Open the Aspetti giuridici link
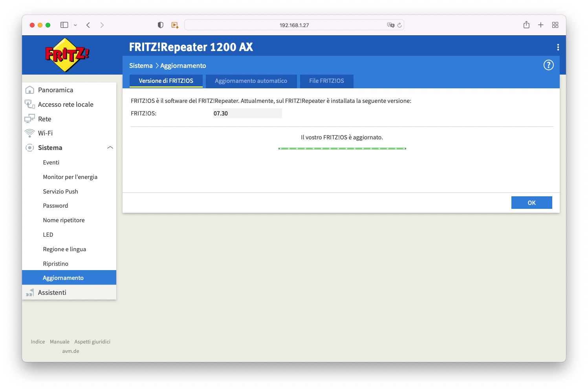Image resolution: width=588 pixels, height=391 pixels. pyautogui.click(x=92, y=342)
